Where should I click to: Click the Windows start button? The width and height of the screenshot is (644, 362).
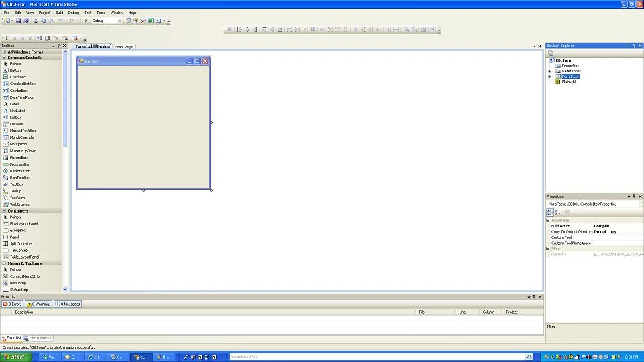(x=15, y=357)
